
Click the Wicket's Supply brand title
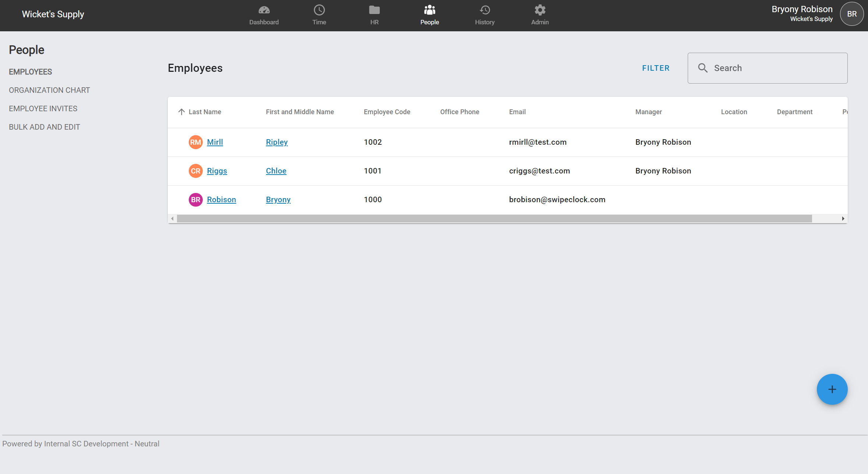tap(53, 14)
